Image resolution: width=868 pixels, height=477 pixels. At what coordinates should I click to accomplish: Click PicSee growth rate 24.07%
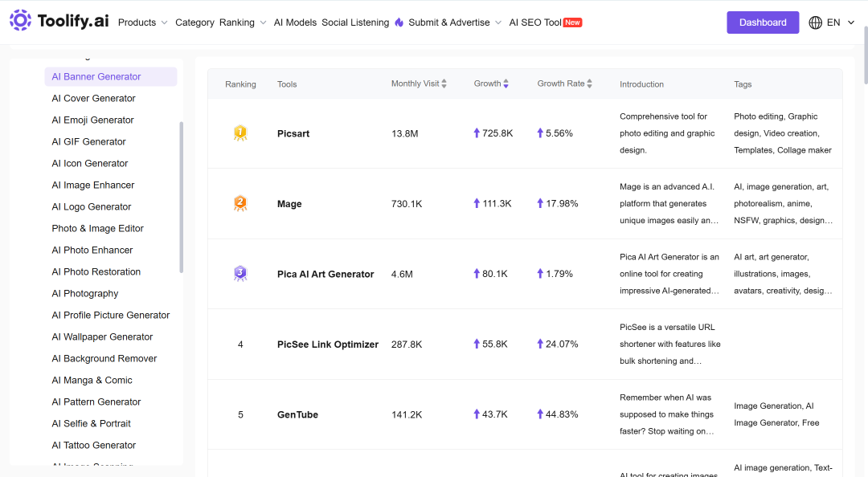562,344
